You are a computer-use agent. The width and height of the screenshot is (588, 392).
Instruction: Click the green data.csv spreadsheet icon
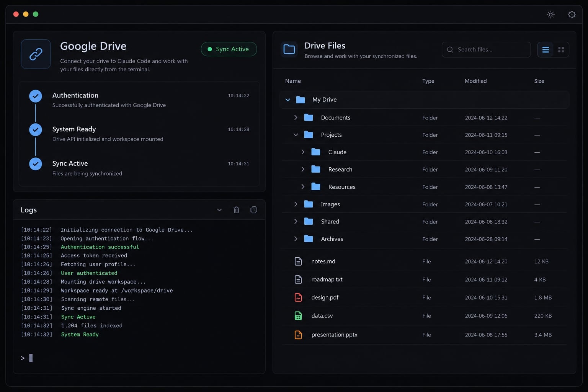coord(298,316)
